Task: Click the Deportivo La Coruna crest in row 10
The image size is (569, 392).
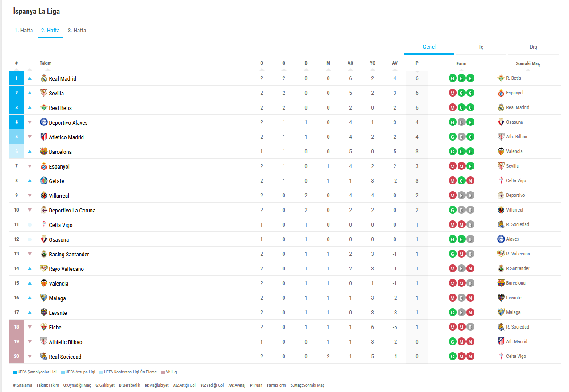Action: click(43, 210)
